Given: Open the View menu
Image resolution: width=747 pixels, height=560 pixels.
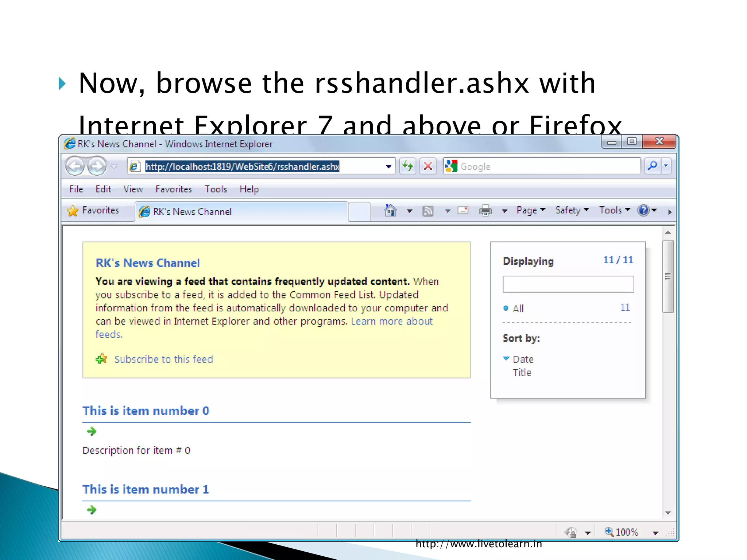Looking at the screenshot, I should 133,189.
